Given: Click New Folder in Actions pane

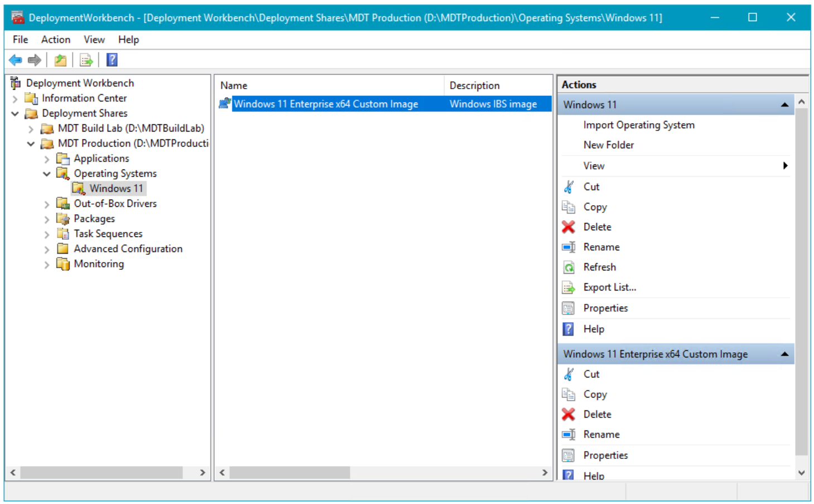Looking at the screenshot, I should pos(608,145).
